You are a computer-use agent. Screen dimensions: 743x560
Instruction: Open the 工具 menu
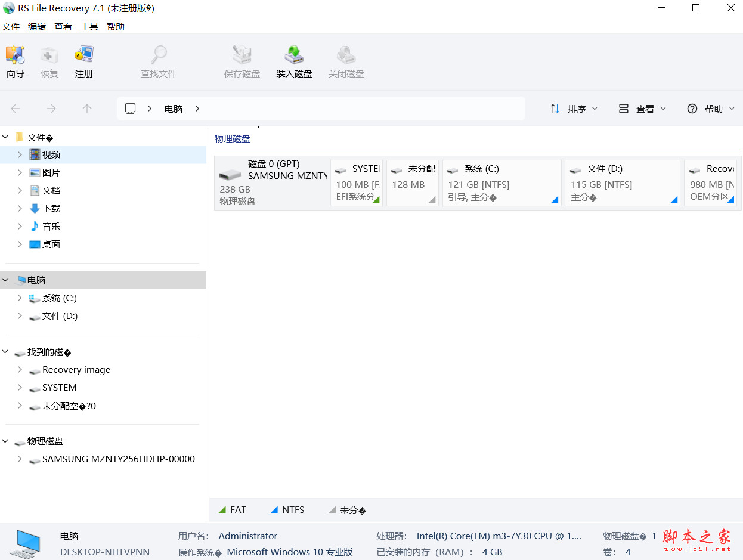tap(89, 26)
